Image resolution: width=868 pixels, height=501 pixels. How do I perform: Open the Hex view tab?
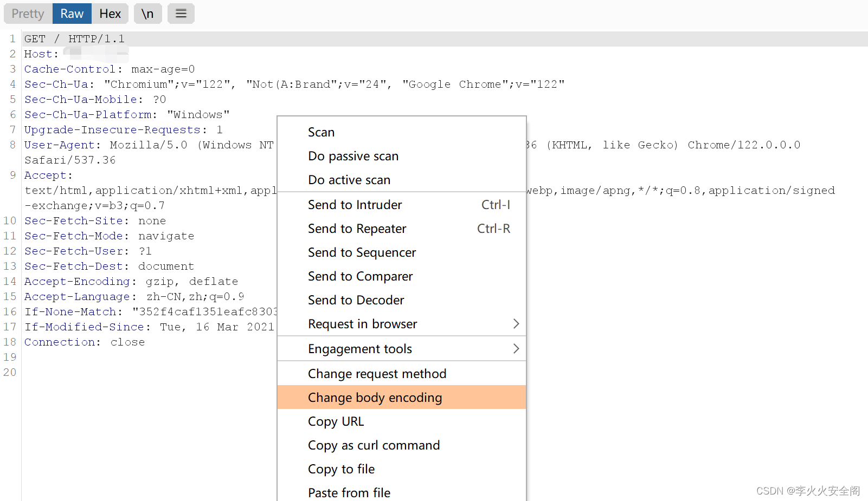tap(110, 14)
